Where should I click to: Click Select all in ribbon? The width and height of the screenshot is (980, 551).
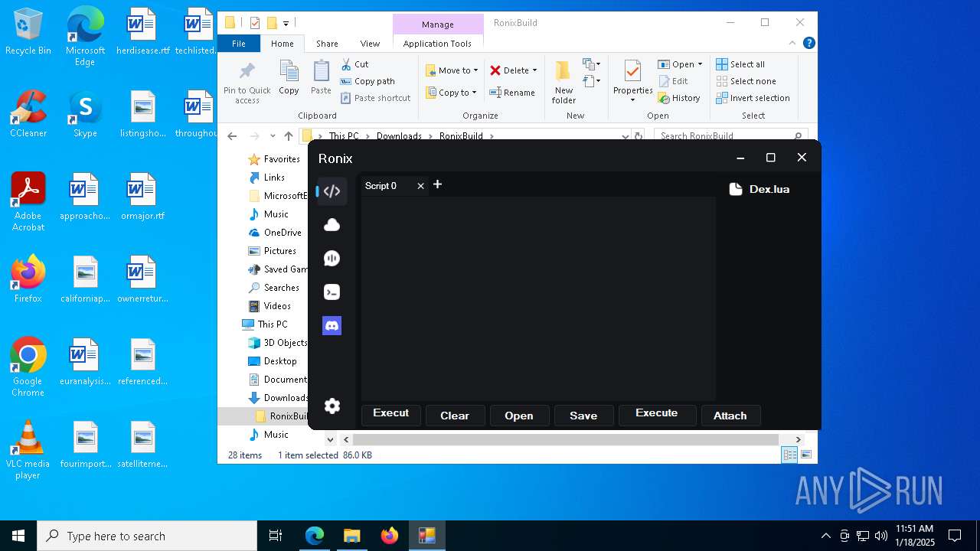pyautogui.click(x=740, y=64)
